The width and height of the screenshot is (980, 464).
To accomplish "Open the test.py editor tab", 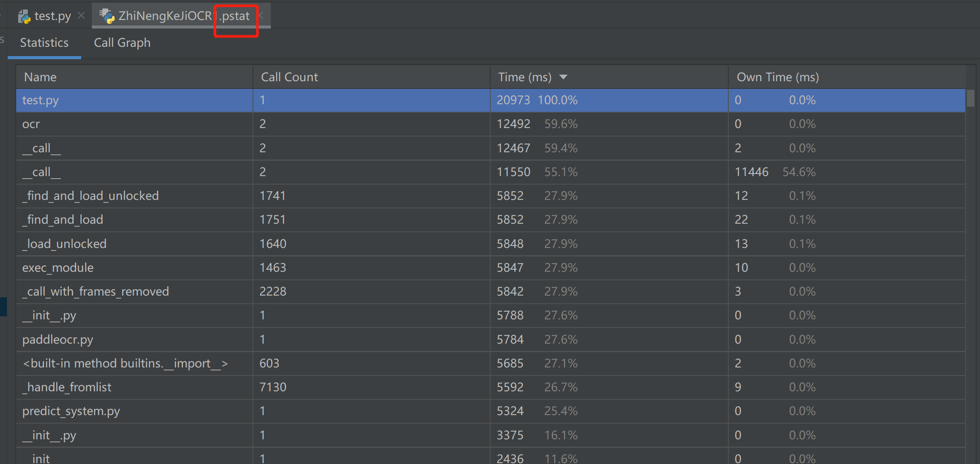I will 52,16.
